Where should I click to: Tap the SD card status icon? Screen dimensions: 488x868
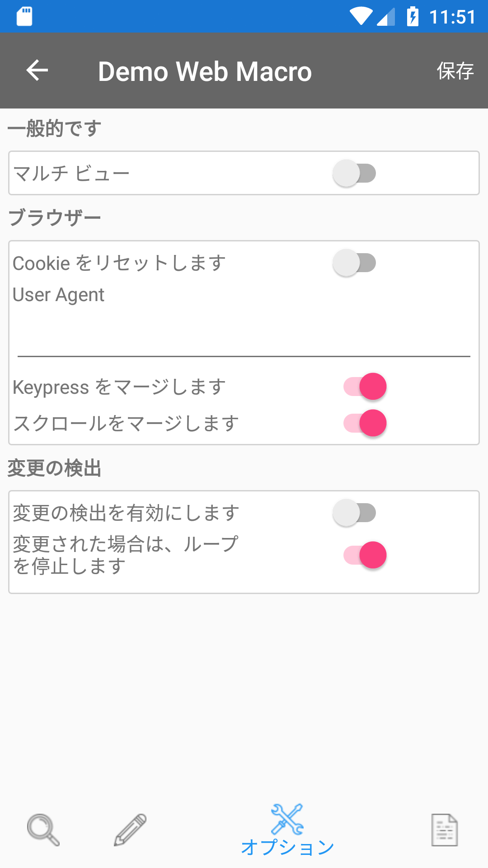(x=24, y=17)
